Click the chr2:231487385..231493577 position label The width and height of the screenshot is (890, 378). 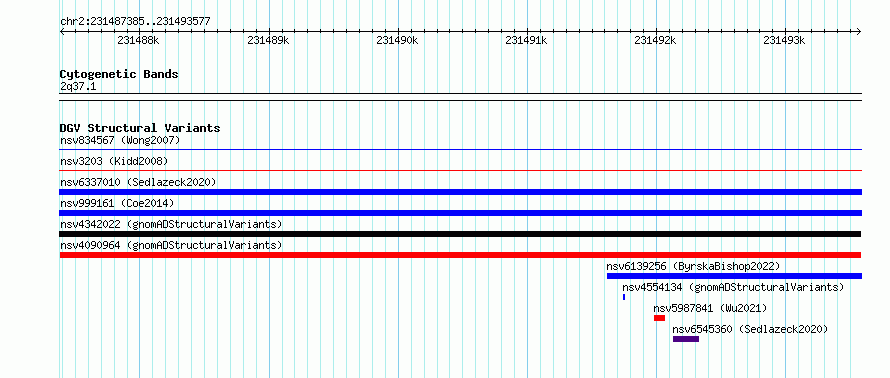(x=135, y=22)
